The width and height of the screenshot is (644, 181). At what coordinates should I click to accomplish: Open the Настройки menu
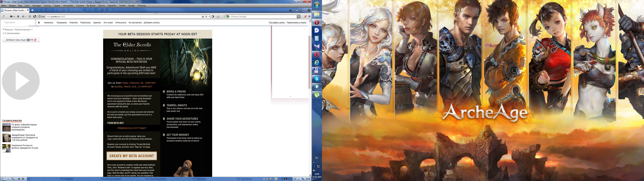pyautogui.click(x=68, y=6)
